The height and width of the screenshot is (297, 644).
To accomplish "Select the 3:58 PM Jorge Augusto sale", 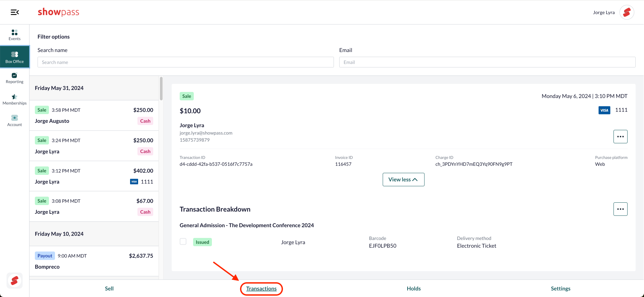I will point(94,115).
